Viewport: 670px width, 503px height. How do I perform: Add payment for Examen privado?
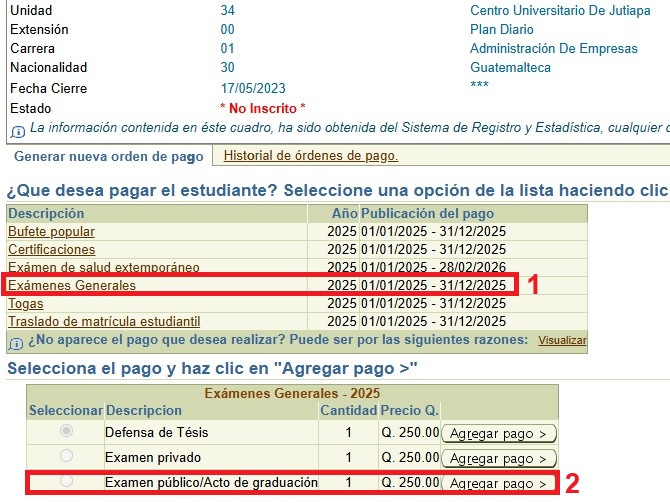pyautogui.click(x=499, y=458)
